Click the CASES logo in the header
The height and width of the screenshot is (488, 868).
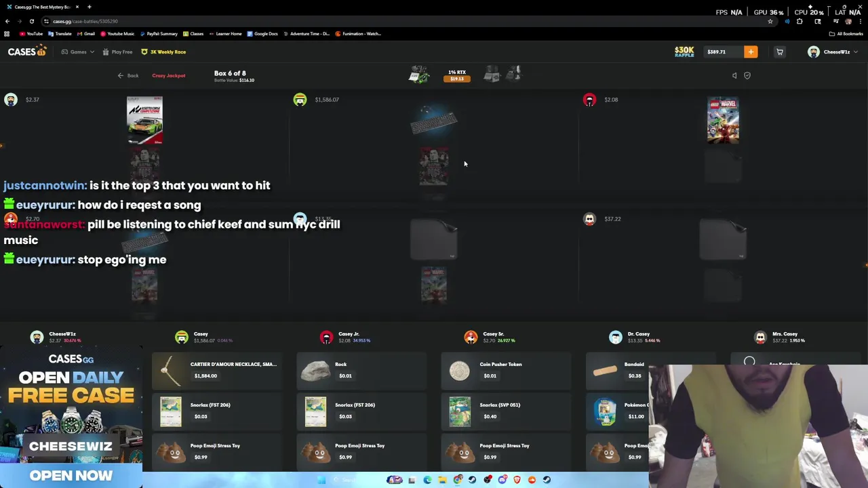click(27, 52)
